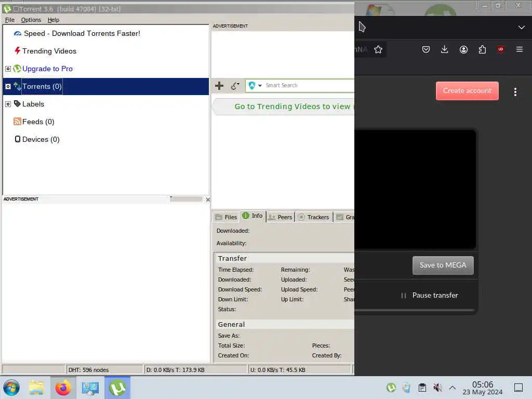The image size is (532, 399).
Task: Click the Devices phone icon
Action: pos(17,139)
